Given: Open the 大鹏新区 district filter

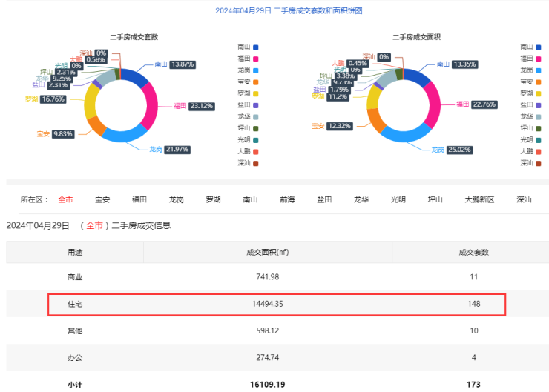Looking at the screenshot, I should tap(479, 199).
